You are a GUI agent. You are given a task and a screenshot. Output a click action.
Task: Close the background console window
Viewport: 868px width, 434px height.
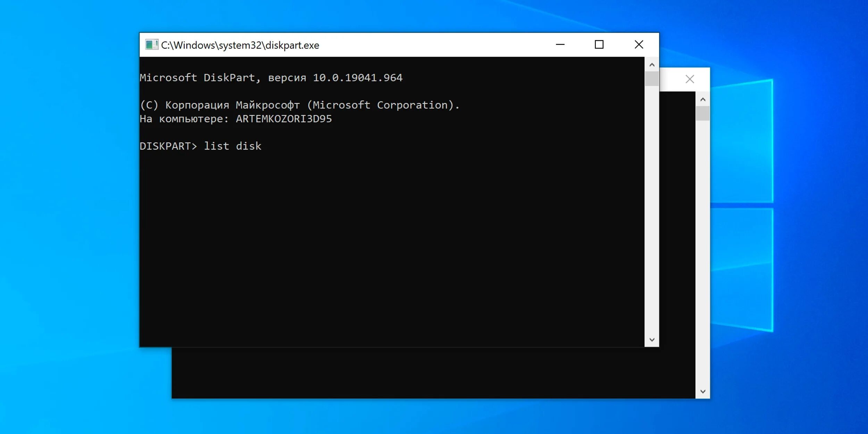(x=690, y=80)
